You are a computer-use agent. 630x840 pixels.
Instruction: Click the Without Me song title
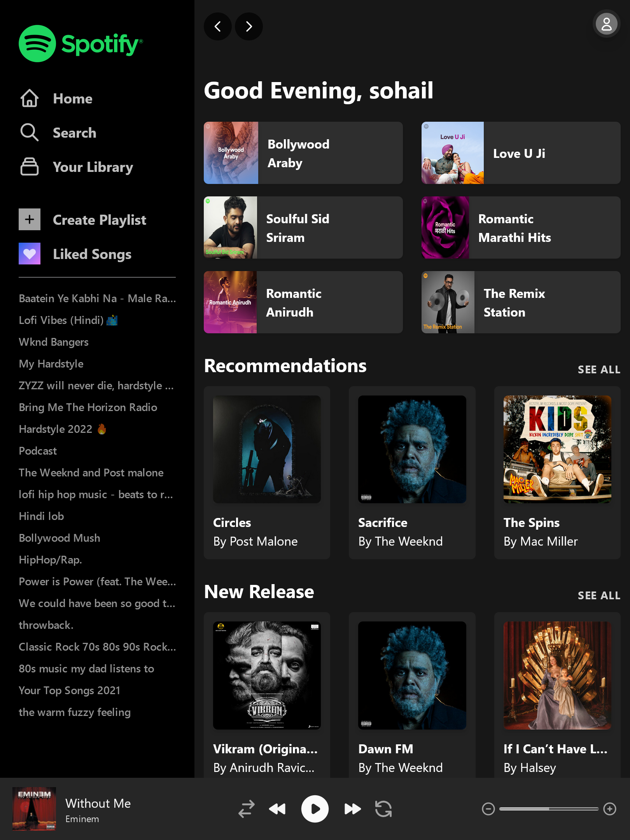tap(98, 803)
